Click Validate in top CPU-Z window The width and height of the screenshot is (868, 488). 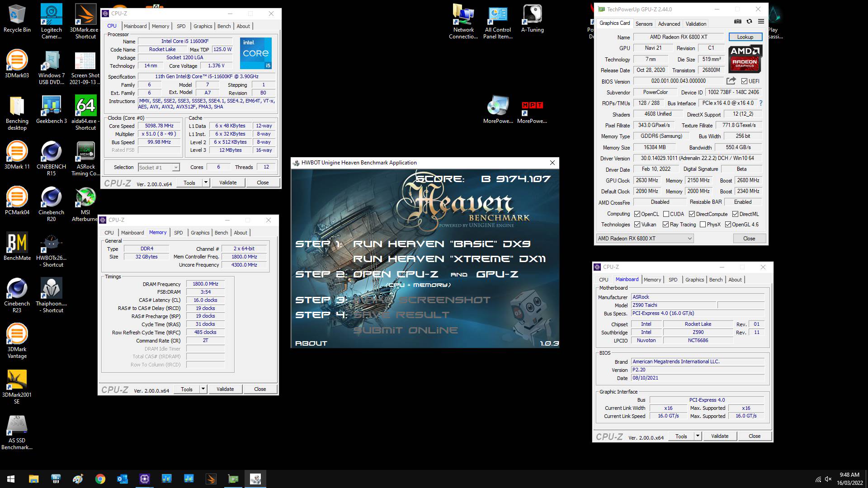click(x=228, y=183)
